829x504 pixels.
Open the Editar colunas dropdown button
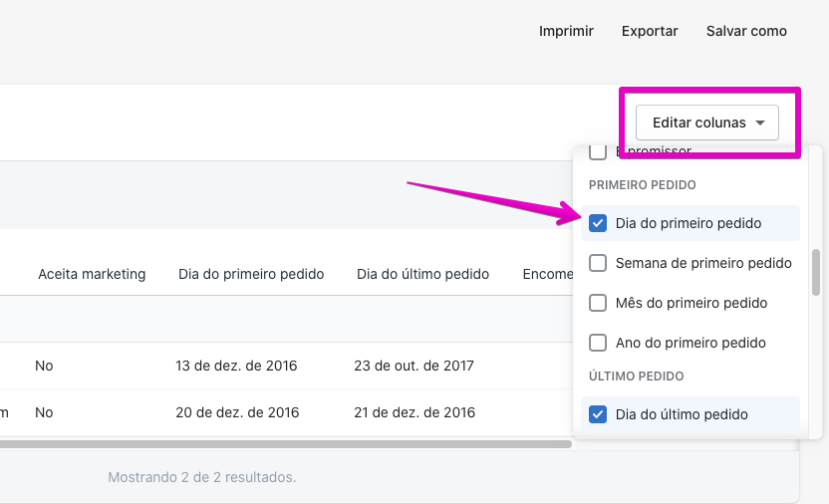pyautogui.click(x=706, y=124)
